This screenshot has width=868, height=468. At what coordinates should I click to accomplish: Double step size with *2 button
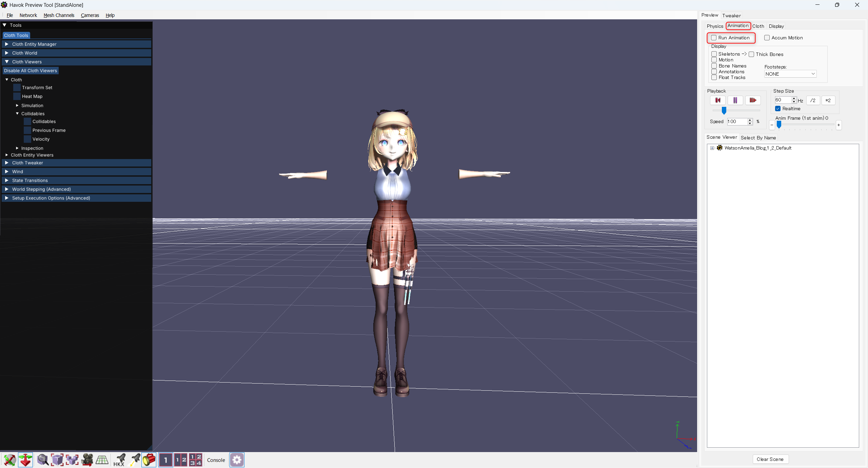coord(828,100)
